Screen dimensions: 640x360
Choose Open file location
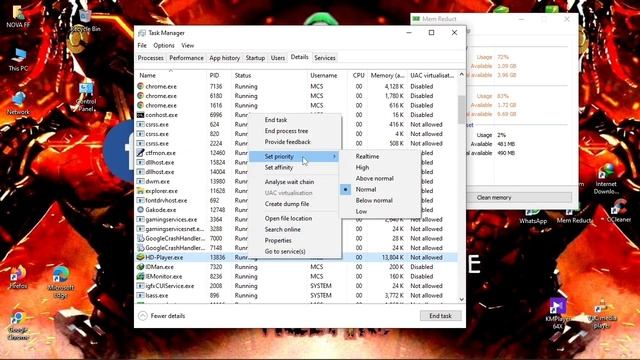coord(294,218)
